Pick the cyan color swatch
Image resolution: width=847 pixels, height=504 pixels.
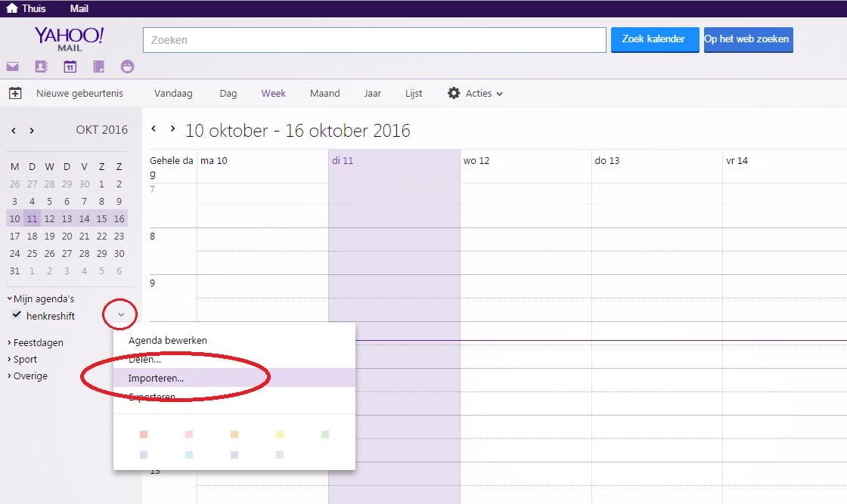pyautogui.click(x=189, y=455)
